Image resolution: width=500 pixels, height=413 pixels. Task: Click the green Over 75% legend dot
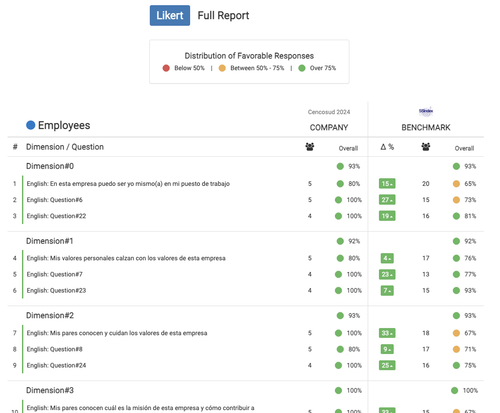point(302,68)
